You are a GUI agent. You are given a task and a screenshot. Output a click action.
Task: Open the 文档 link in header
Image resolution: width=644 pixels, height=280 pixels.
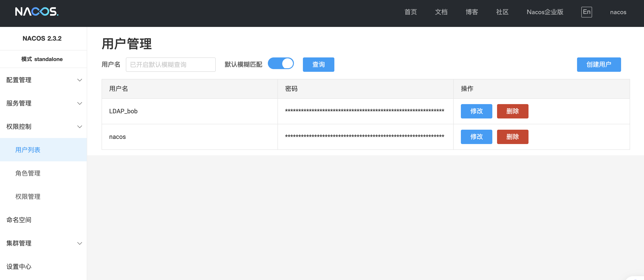pyautogui.click(x=441, y=12)
